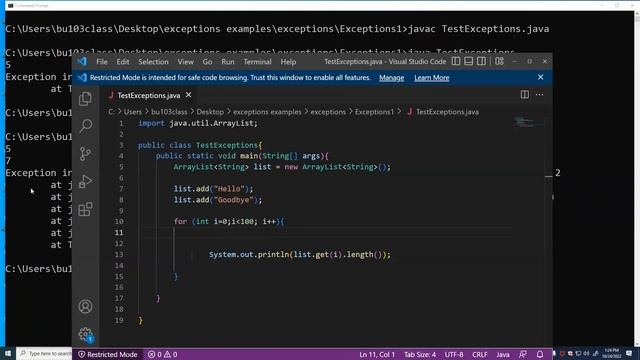640x360 pixels.
Task: Open the Terminal menu
Action: (x=257, y=62)
